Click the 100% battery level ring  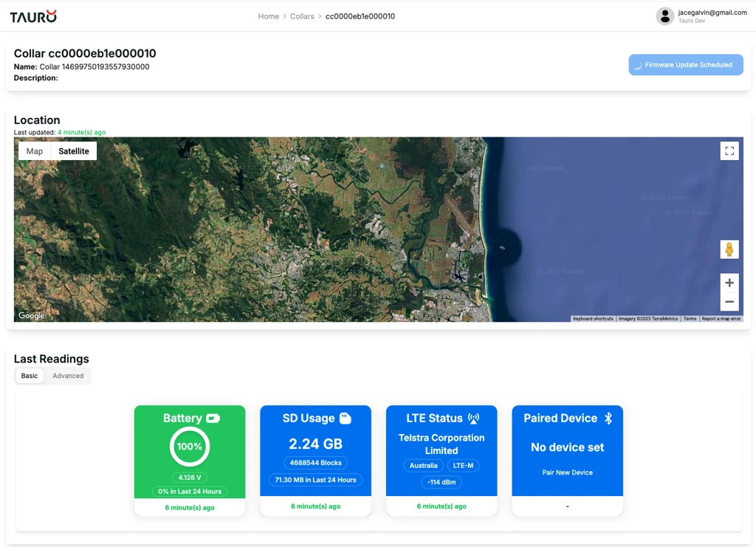190,447
